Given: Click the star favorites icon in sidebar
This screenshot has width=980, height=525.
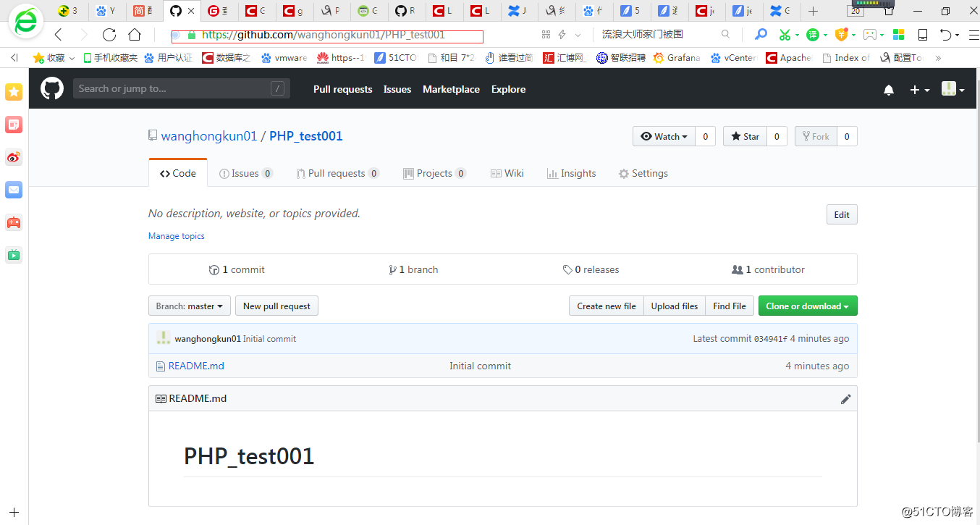Looking at the screenshot, I should point(14,92).
